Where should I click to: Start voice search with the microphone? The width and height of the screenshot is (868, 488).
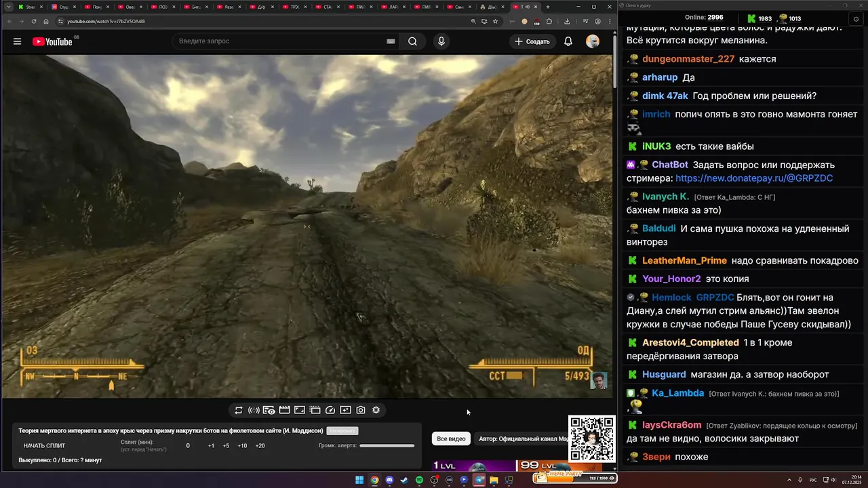coord(441,41)
